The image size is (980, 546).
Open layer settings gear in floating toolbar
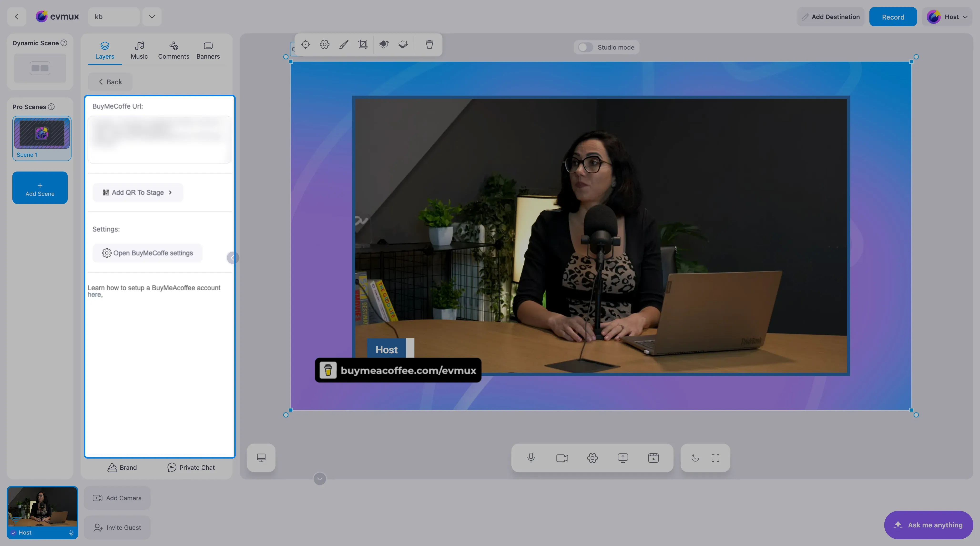pos(325,45)
